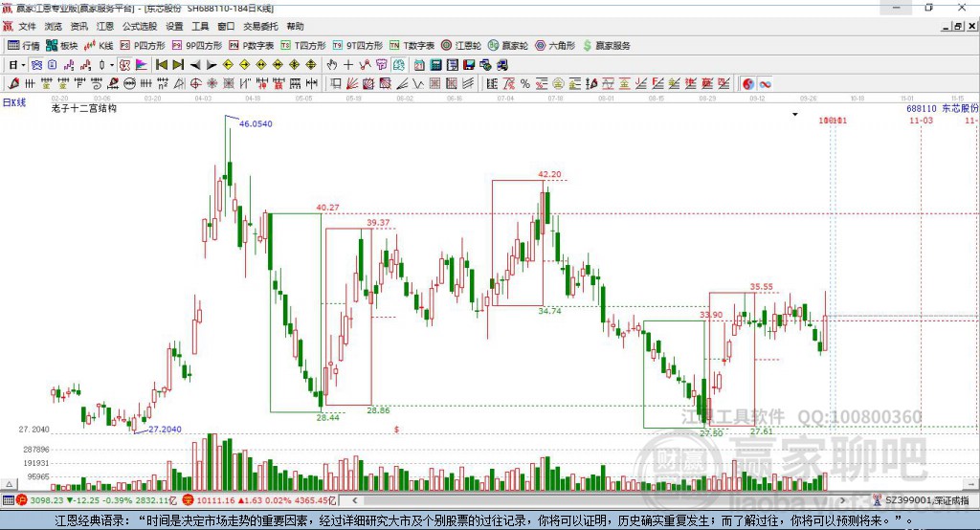Open the 资讯 menu

[x=79, y=26]
